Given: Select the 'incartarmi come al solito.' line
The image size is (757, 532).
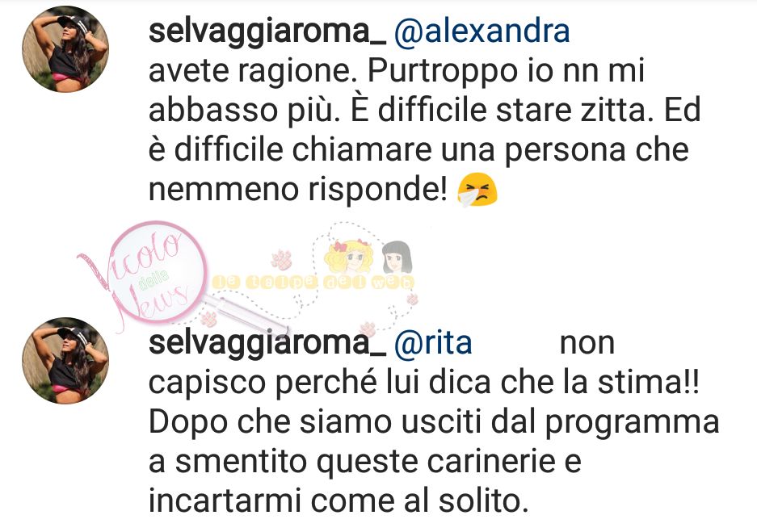Looking at the screenshot, I should [x=337, y=501].
